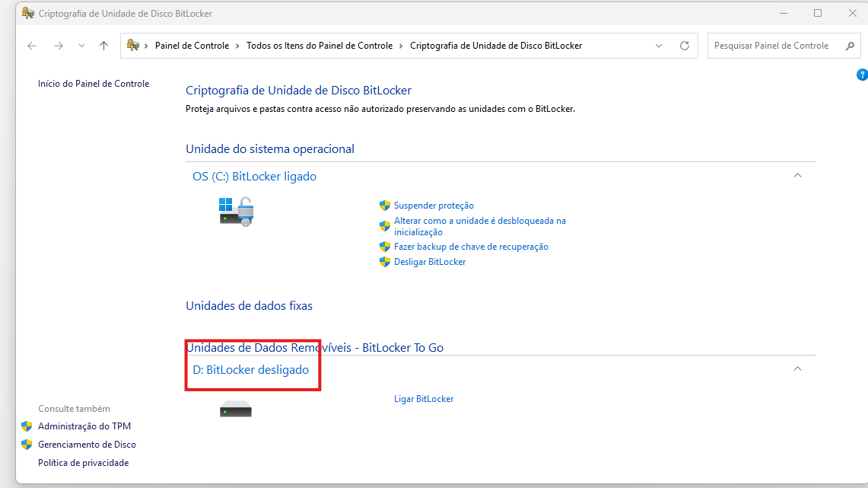Screen dimensions: 868x488
Task: Open Início do Painel de Controle link
Action: [x=94, y=84]
